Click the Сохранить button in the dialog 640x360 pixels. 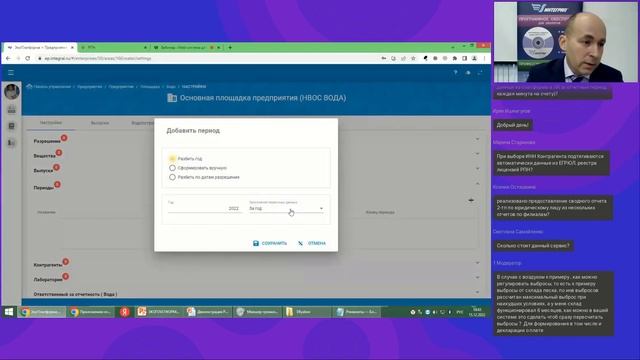coord(270,243)
